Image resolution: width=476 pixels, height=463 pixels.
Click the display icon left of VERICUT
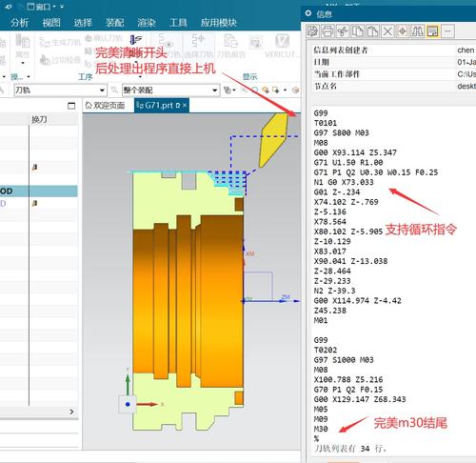255,43
